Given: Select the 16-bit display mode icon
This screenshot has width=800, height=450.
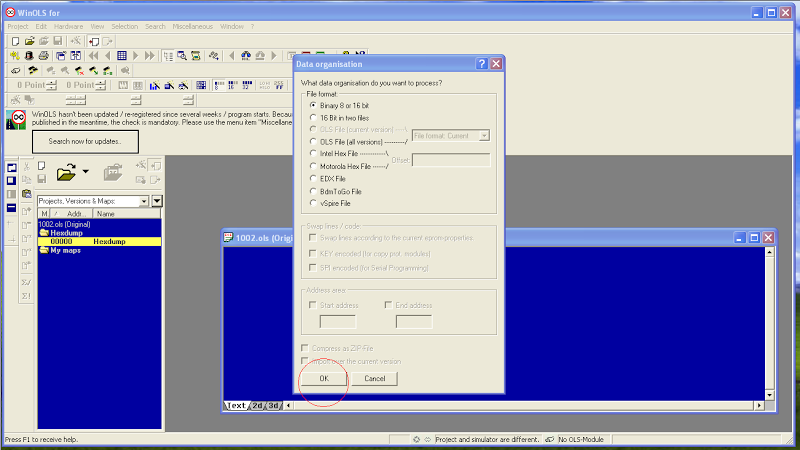Looking at the screenshot, I should pos(233,85).
